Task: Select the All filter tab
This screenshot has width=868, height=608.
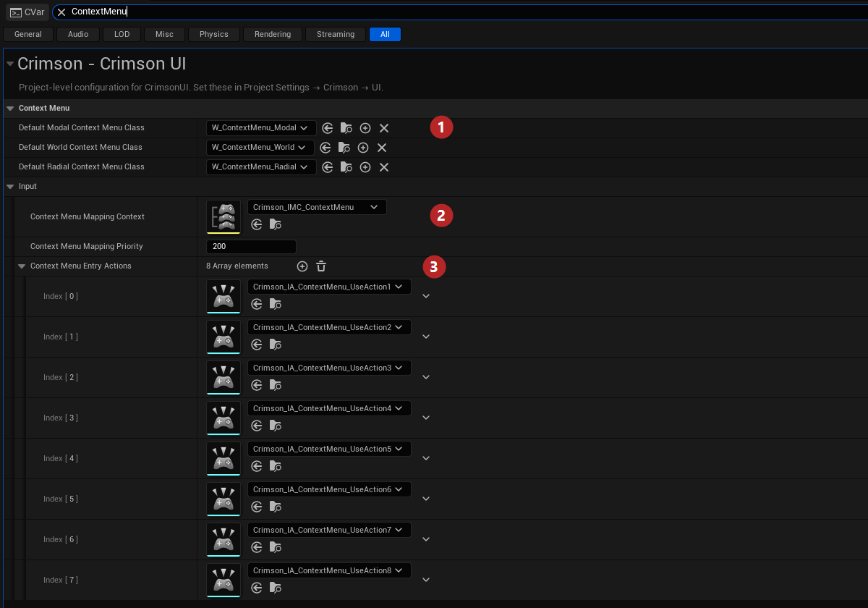Action: coord(385,34)
